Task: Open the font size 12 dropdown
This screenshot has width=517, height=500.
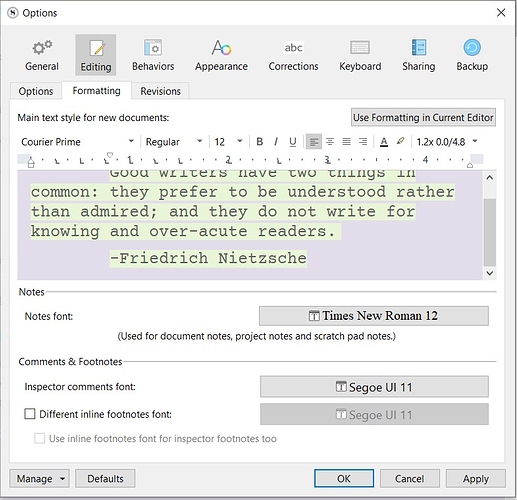Action: point(228,142)
